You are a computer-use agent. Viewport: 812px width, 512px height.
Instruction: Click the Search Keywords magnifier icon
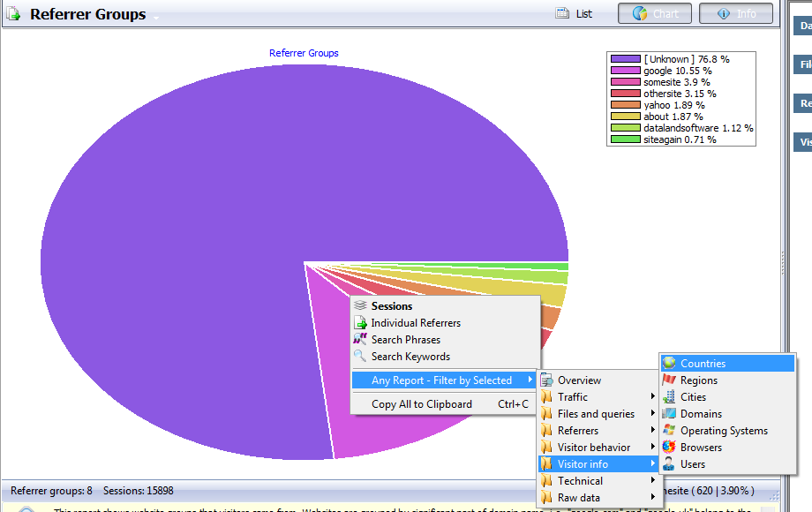pyautogui.click(x=360, y=356)
